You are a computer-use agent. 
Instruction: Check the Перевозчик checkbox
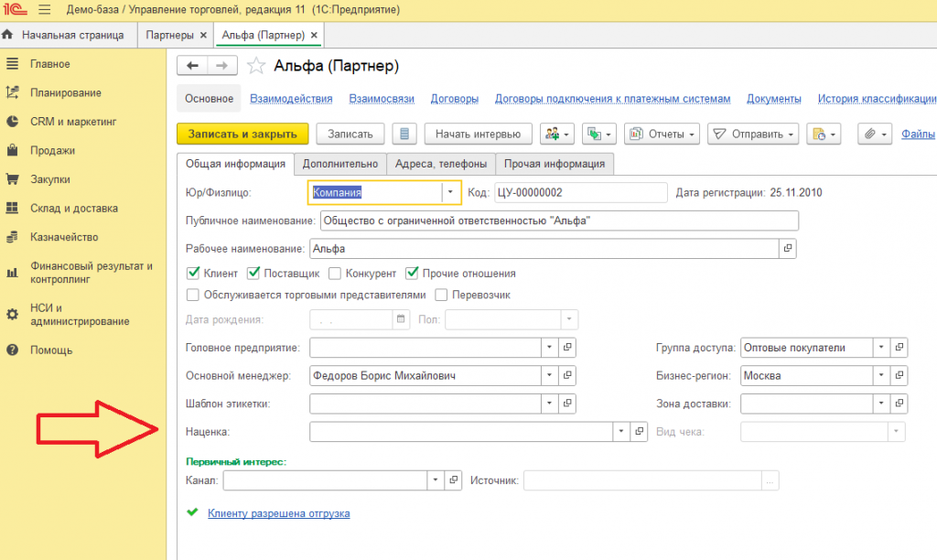pos(441,295)
